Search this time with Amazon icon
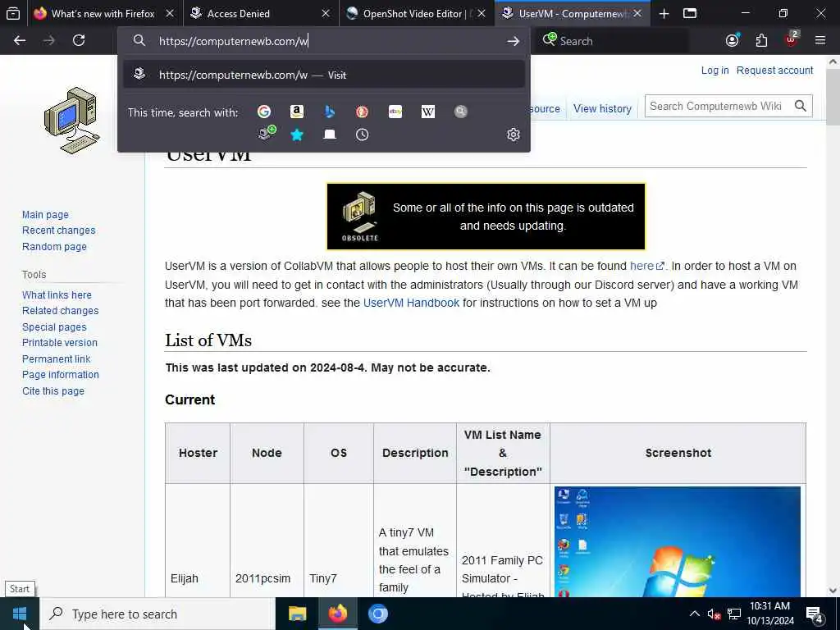This screenshot has height=630, width=840. coord(297,112)
